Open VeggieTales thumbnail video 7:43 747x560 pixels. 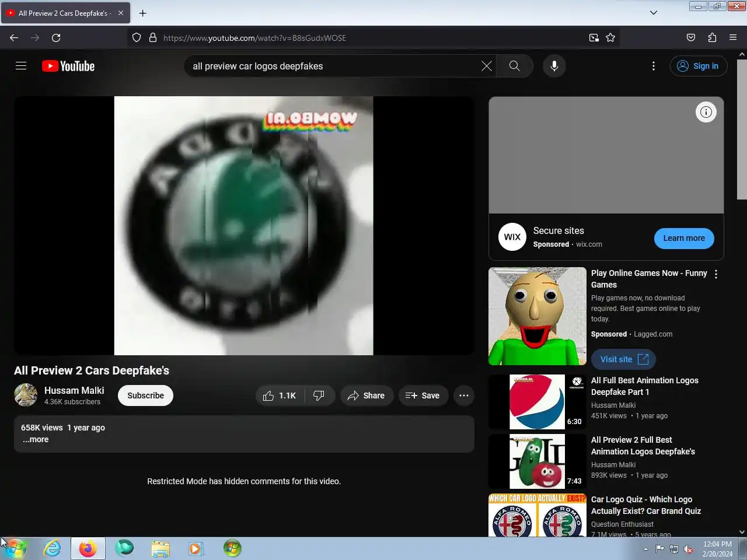pos(537,461)
